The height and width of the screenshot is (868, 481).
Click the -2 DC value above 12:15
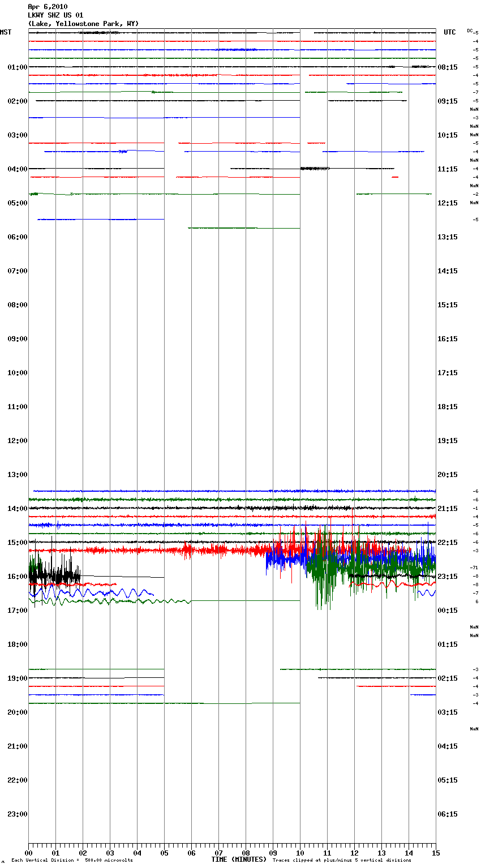(x=475, y=194)
